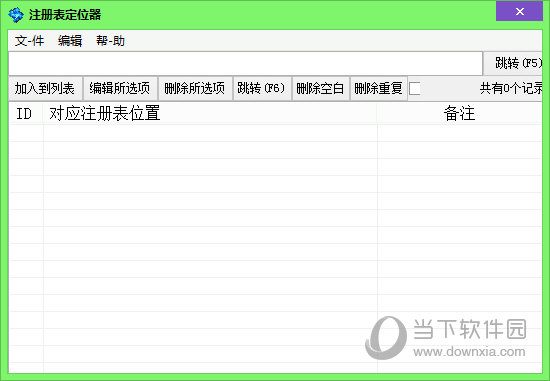Click the 加入到列表 button

tap(45, 88)
